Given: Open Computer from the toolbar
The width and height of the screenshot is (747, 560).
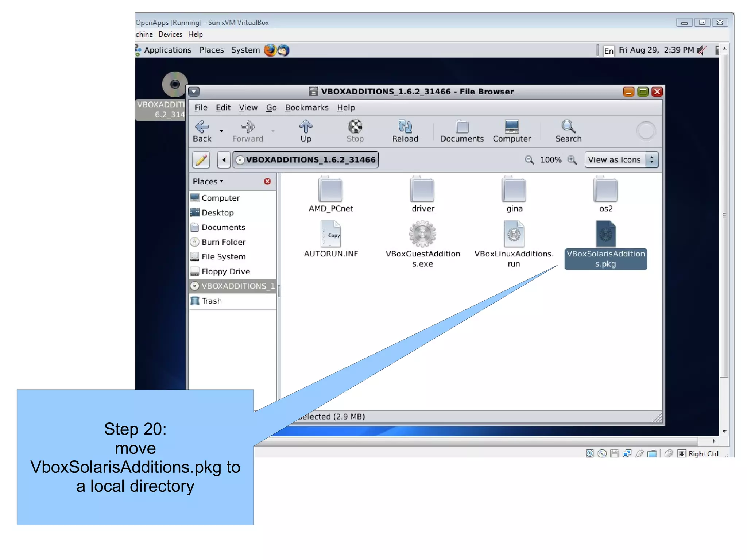Looking at the screenshot, I should tap(511, 131).
